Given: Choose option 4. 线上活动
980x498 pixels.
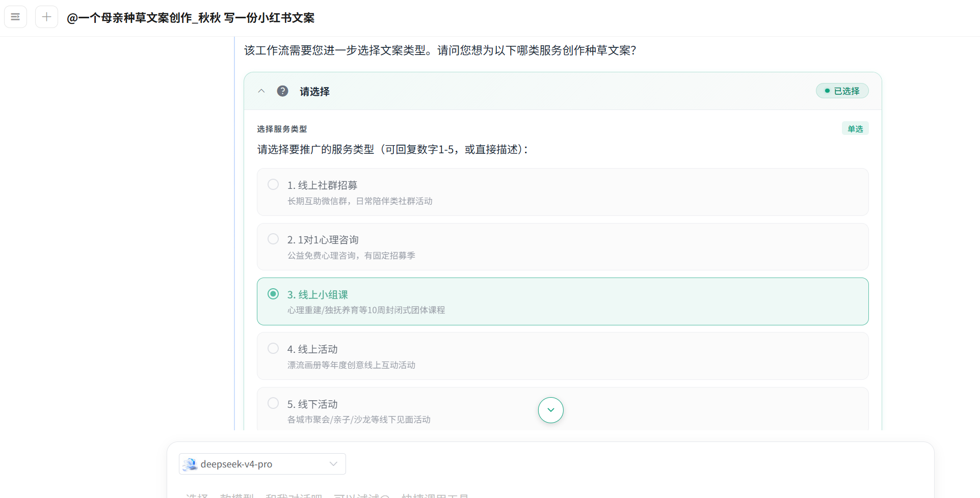Looking at the screenshot, I should coord(563,356).
